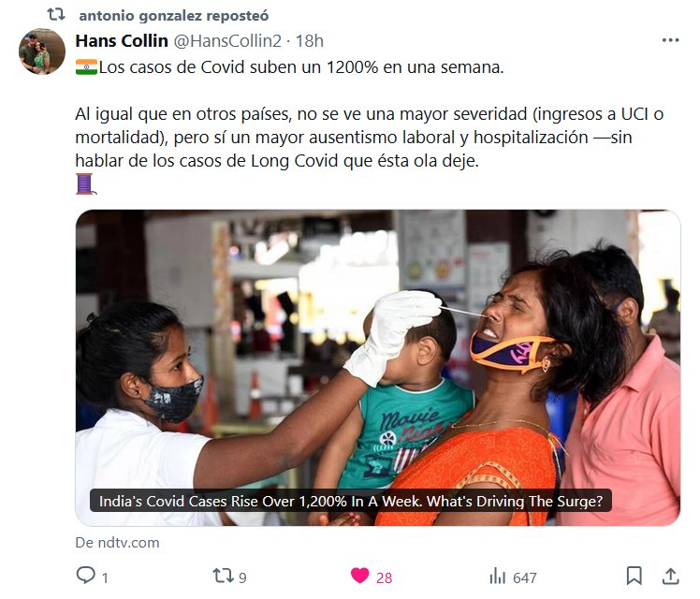Unlike the tweet via the pink heart
The width and height of the screenshot is (700, 599).
(x=359, y=576)
